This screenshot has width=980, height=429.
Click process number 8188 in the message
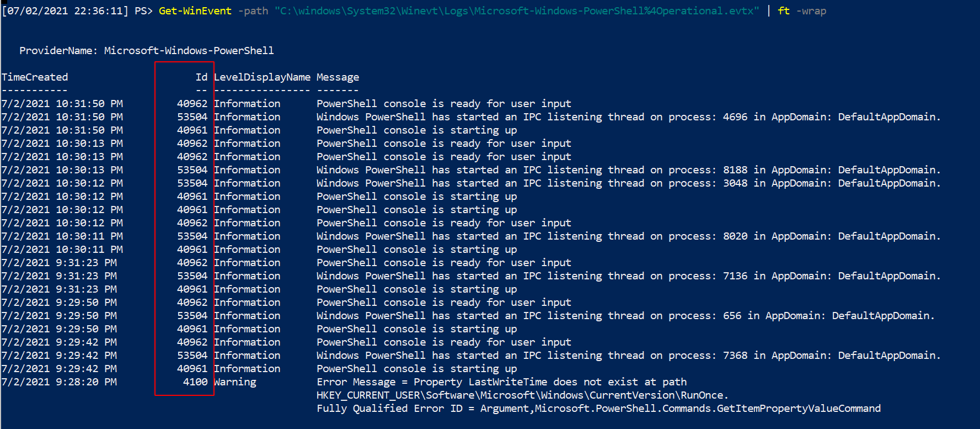pyautogui.click(x=735, y=170)
